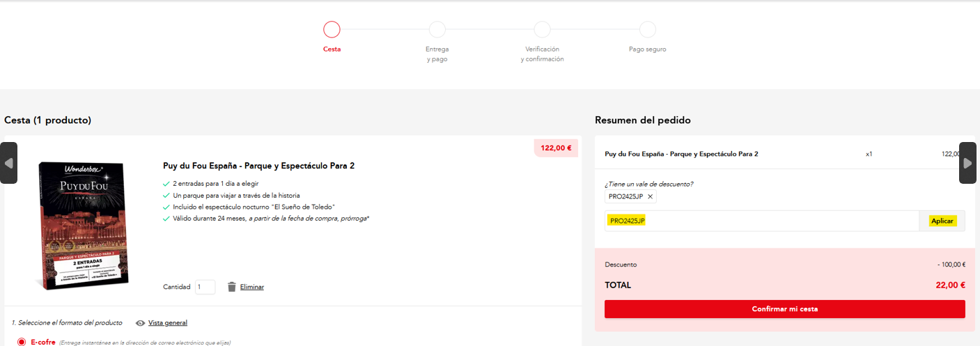Click the Entrega y pago step label
This screenshot has height=346, width=980.
pos(437,54)
